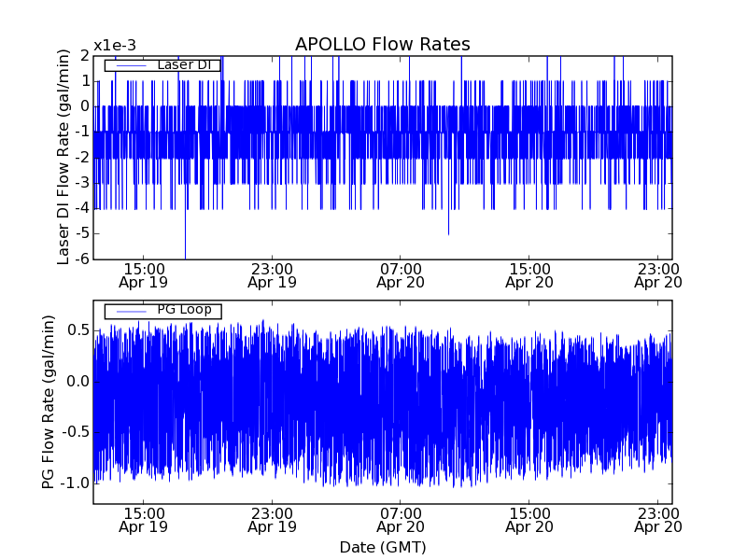Click the 'PG Flow Rate (gal/min)' axis label

[x=49, y=402]
